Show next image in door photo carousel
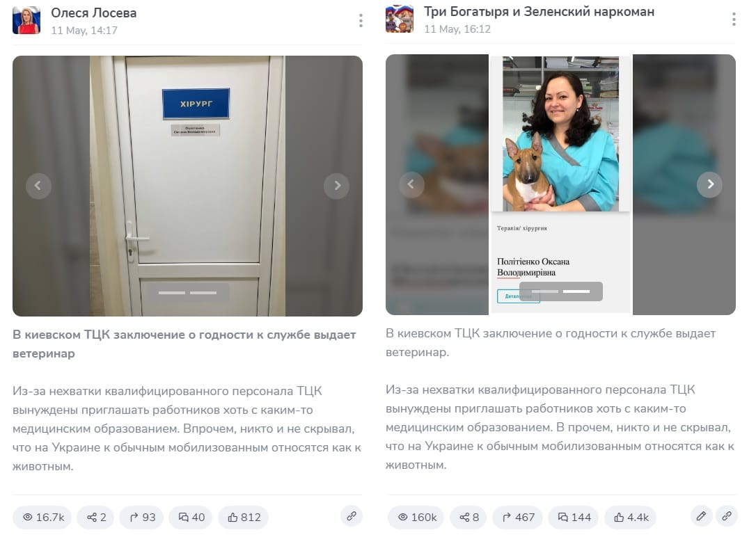The height and width of the screenshot is (544, 756). click(x=336, y=186)
